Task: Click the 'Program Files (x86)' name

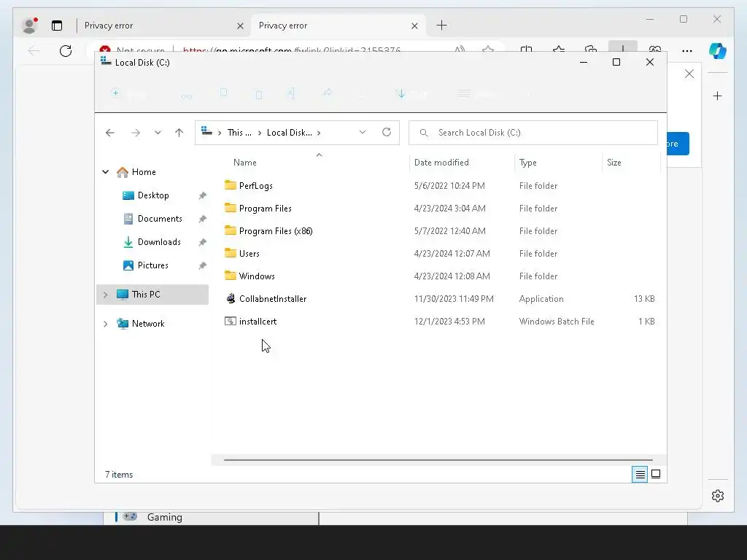Action: pos(276,231)
